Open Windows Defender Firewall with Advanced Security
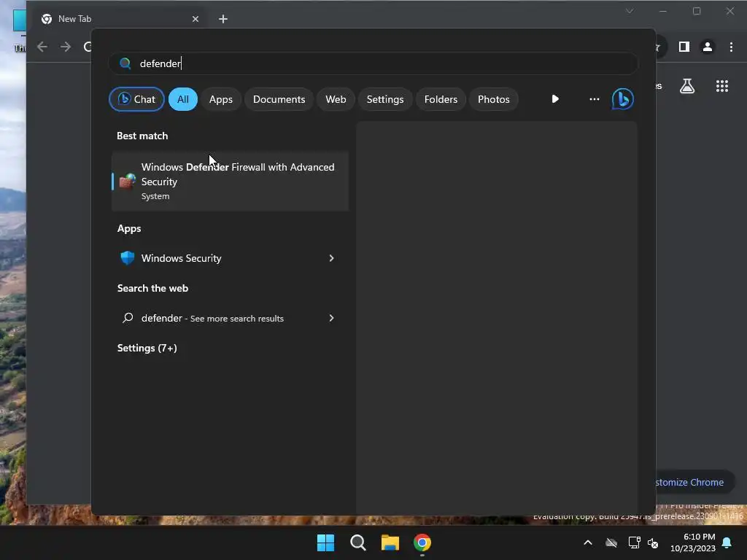The height and width of the screenshot is (560, 747). point(230,181)
